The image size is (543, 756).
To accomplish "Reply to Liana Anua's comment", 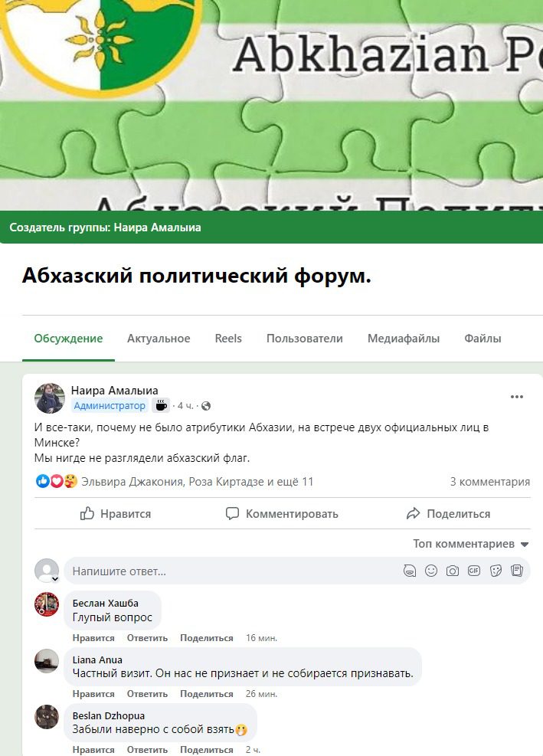I will coord(147,694).
